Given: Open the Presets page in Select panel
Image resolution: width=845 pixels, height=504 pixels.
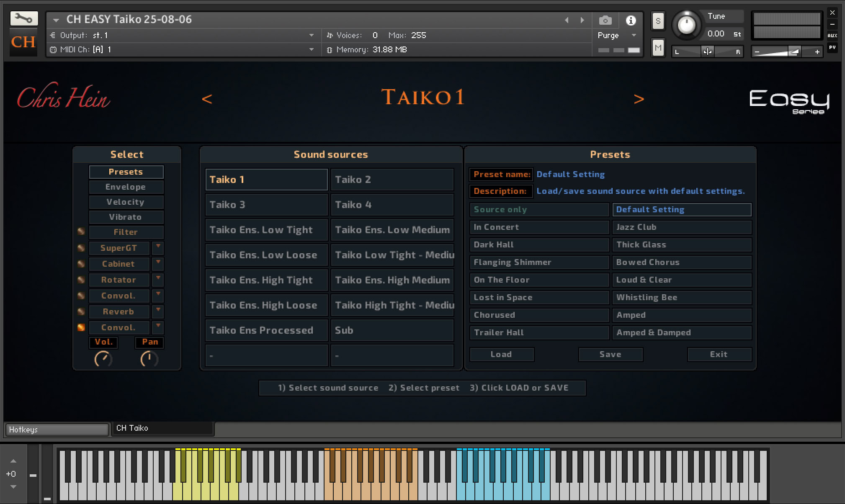Looking at the screenshot, I should click(x=126, y=172).
